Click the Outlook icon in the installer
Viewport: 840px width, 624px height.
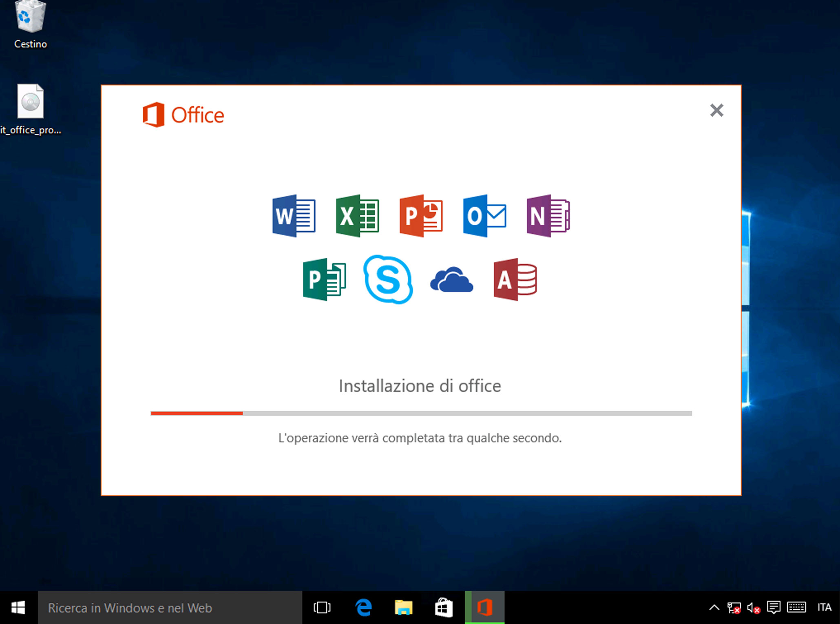tap(484, 216)
